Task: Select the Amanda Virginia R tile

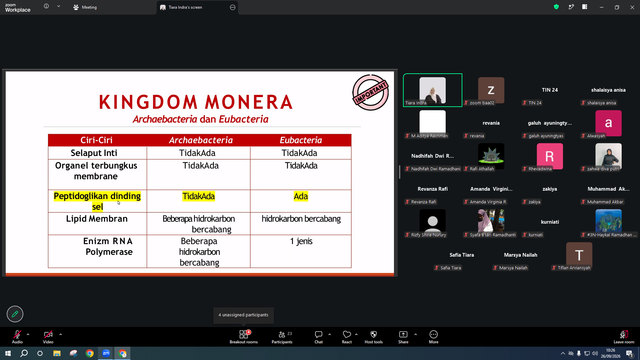Action: (491, 189)
